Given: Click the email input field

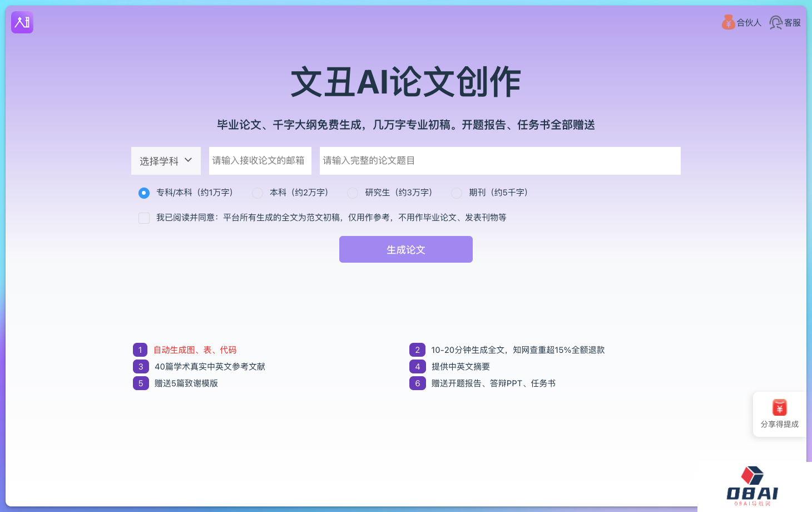Looking at the screenshot, I should (260, 160).
